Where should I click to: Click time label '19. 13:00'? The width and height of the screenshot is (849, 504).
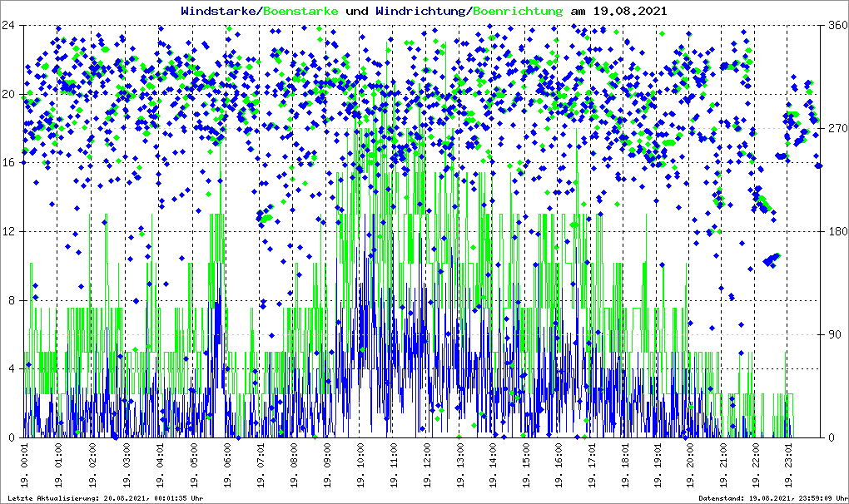point(459,465)
